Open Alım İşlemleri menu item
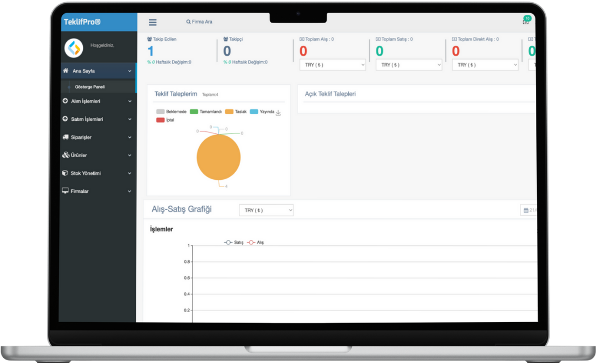The width and height of the screenshot is (596, 364). point(98,101)
